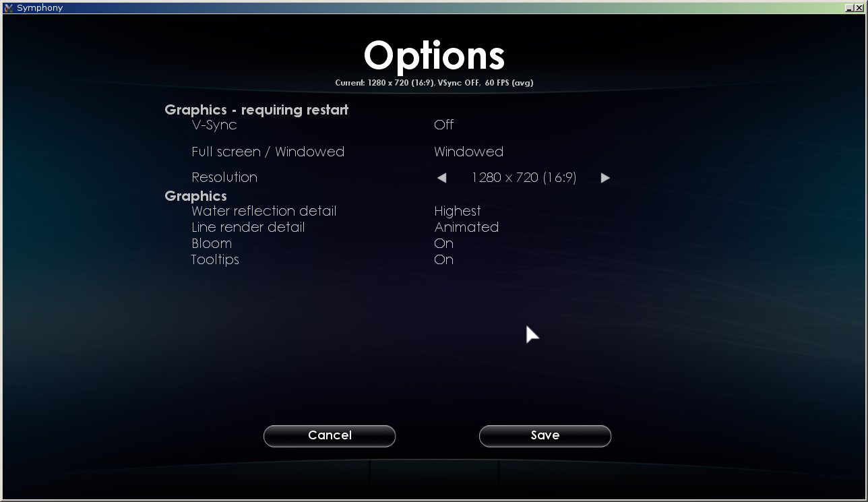868x502 pixels.
Task: Click the Graphics - requiring restart heading
Action: click(256, 110)
